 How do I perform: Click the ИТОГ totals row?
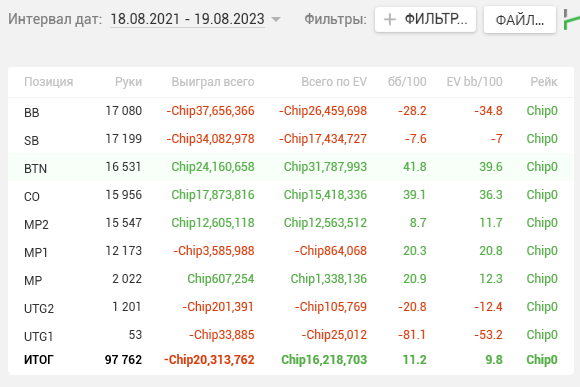pos(291,360)
